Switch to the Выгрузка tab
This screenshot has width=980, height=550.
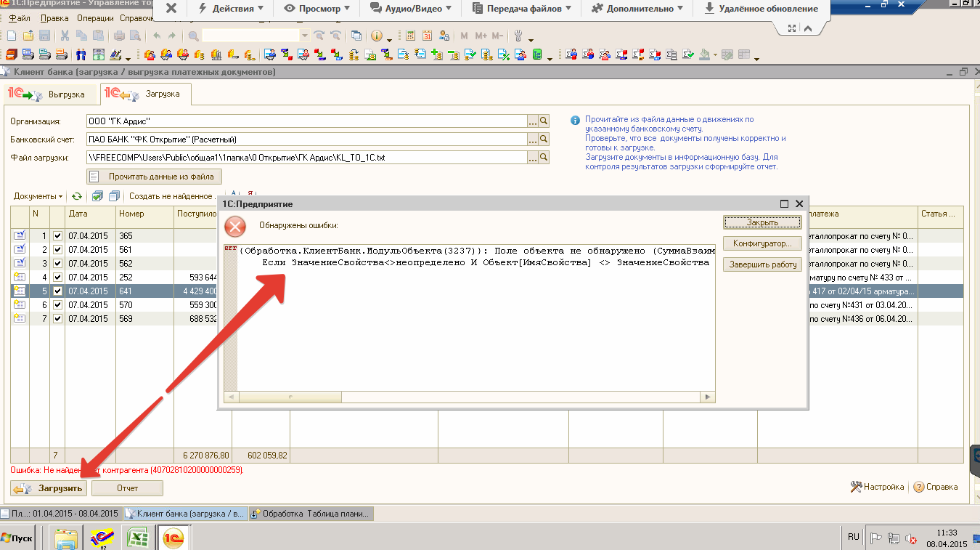coord(52,94)
